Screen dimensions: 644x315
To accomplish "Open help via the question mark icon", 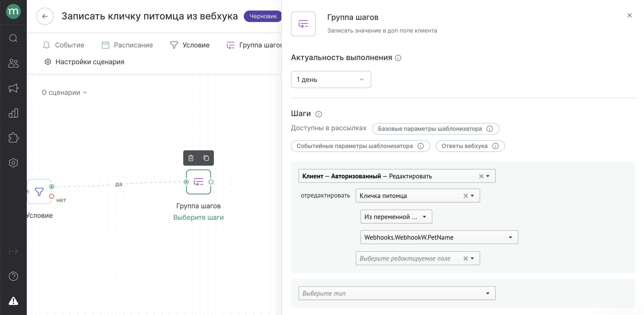I will pyautogui.click(x=13, y=276).
